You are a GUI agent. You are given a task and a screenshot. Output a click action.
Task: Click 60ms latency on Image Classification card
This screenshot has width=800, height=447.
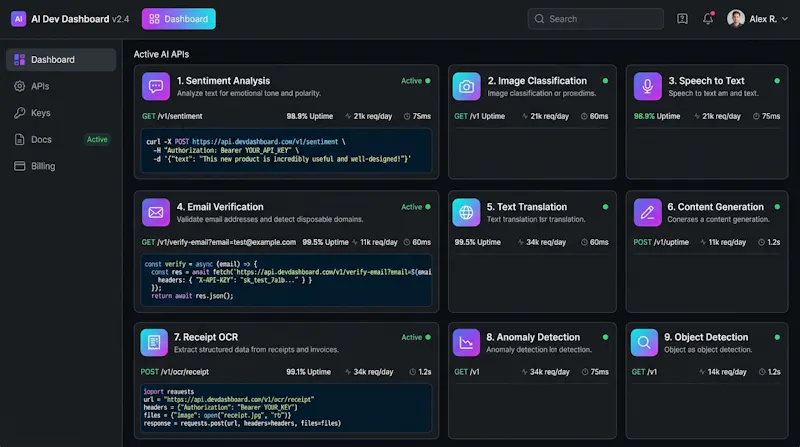[594, 116]
